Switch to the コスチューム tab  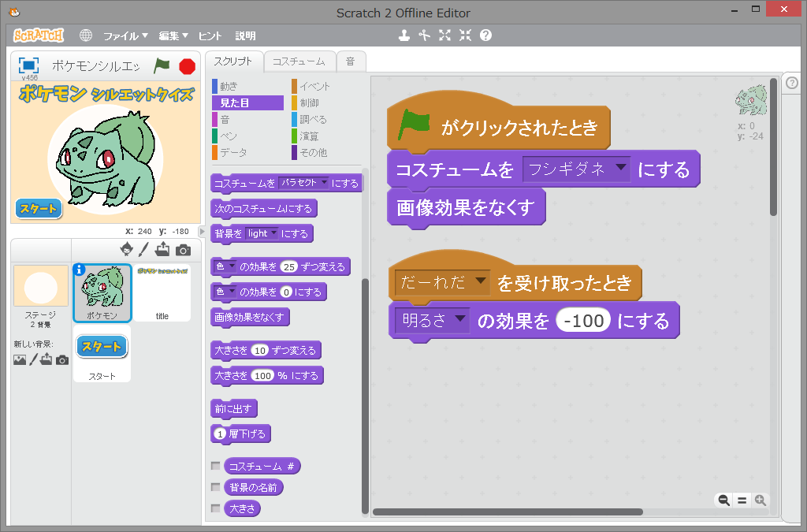(299, 61)
